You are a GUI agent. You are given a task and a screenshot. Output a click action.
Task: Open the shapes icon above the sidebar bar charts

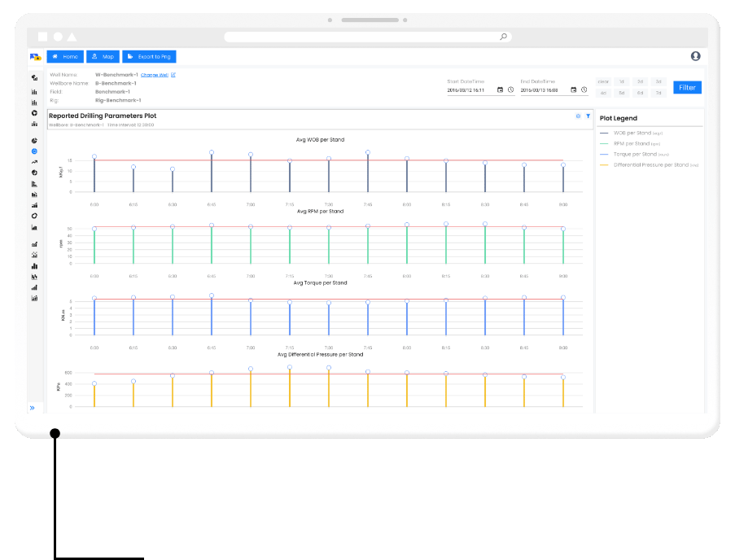pos(34,78)
